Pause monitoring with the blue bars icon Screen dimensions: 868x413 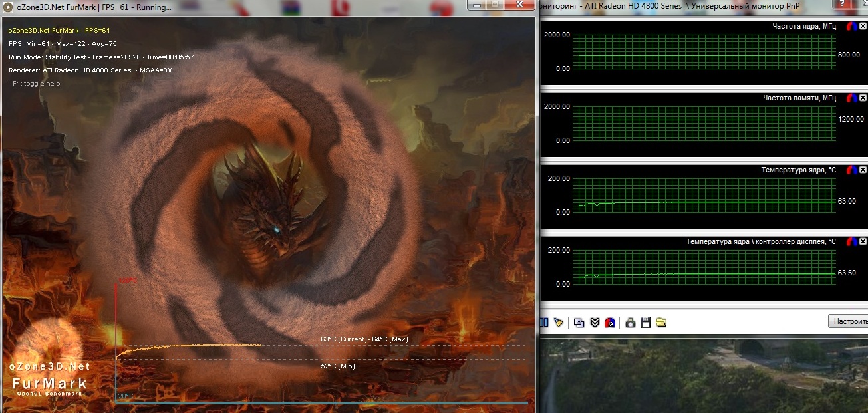coord(543,323)
